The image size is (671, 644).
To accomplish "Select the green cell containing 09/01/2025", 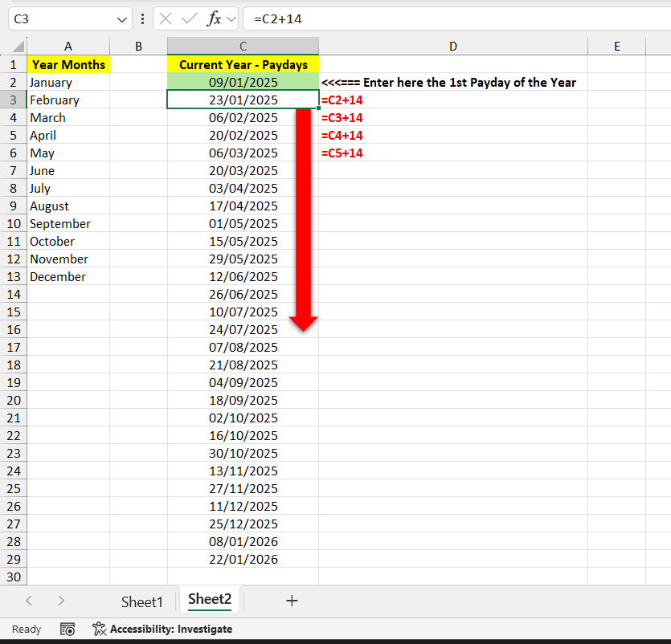I will coord(242,82).
